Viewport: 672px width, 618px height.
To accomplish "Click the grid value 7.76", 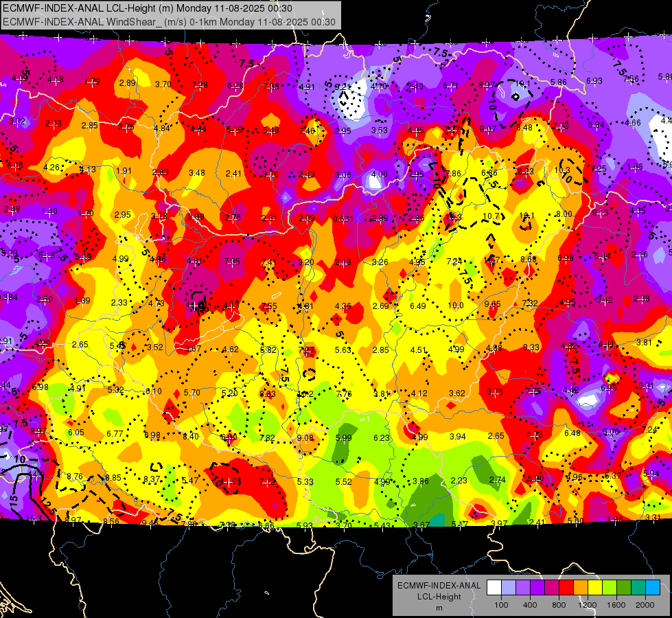I will point(344,393).
